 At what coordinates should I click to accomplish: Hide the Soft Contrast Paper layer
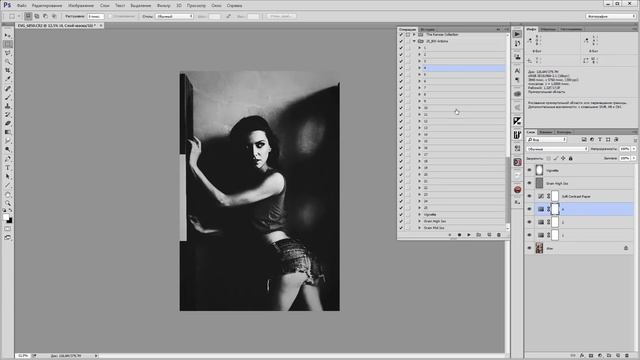pos(529,196)
